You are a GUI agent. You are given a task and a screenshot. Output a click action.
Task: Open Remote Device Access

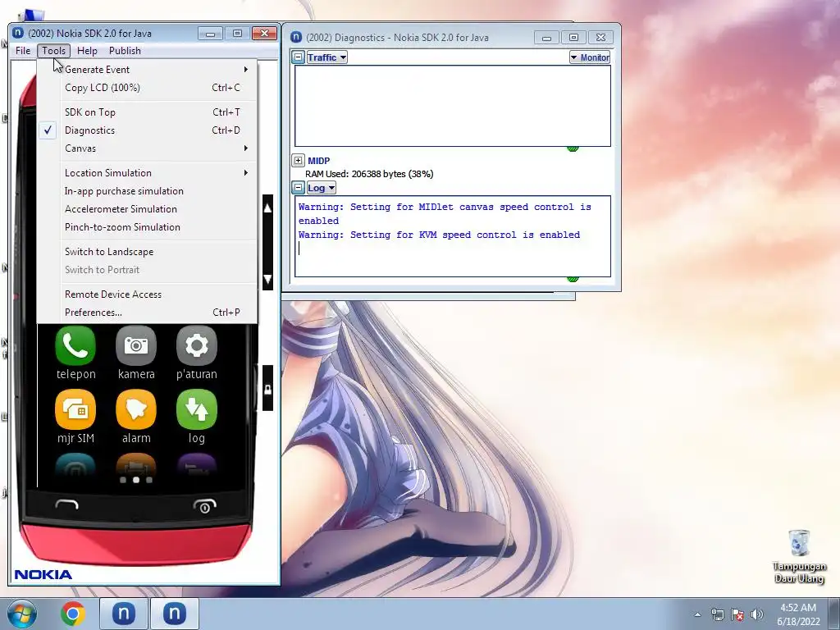tap(148, 294)
